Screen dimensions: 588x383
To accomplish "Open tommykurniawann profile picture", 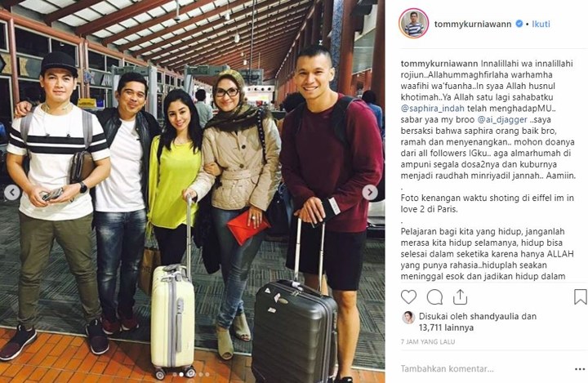I will 413,24.
